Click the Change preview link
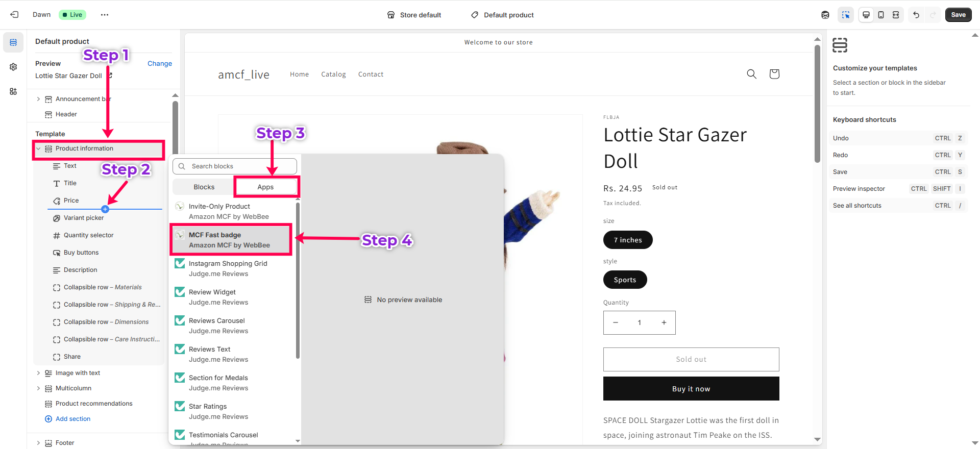This screenshot has height=449, width=980. (160, 64)
